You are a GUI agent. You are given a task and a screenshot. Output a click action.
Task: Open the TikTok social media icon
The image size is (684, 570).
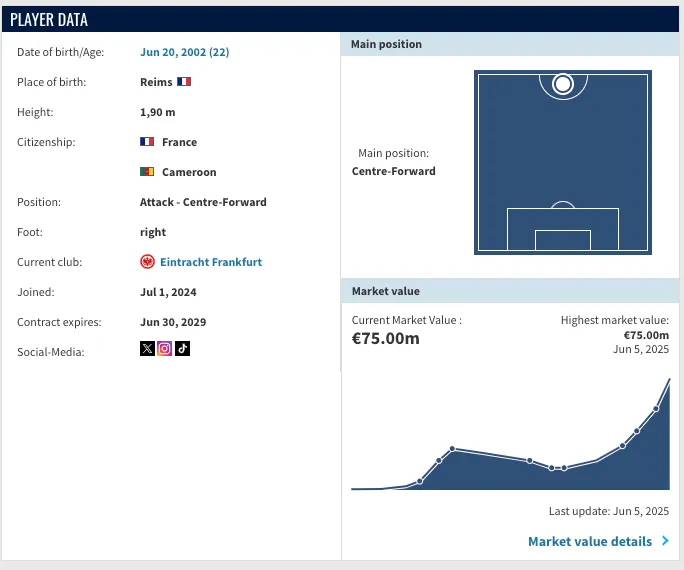(183, 349)
